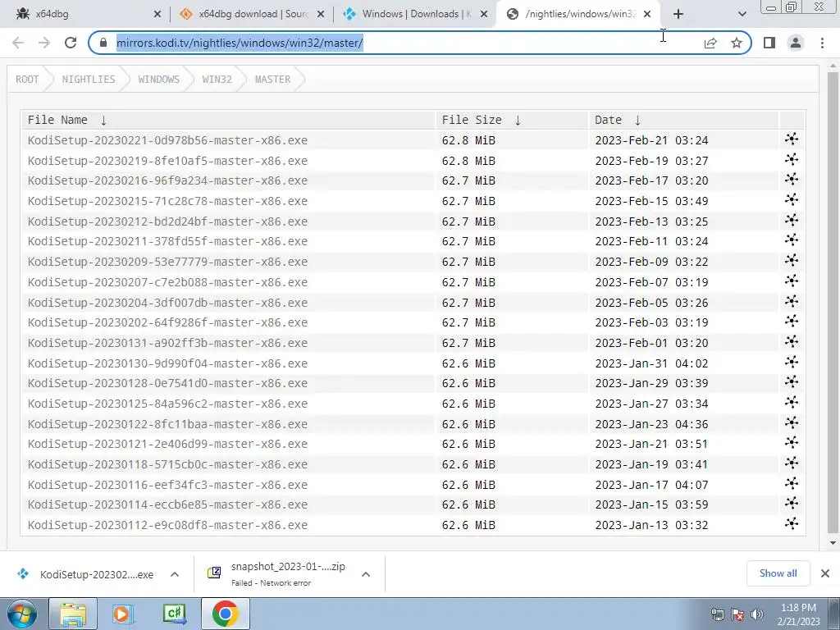Click mirror icon for 20230215 build
840x630 pixels.
click(792, 200)
